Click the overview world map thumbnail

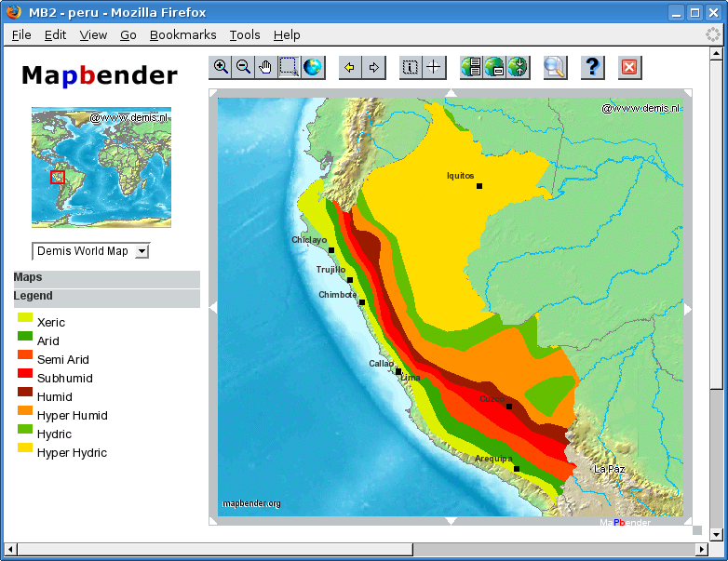point(101,167)
